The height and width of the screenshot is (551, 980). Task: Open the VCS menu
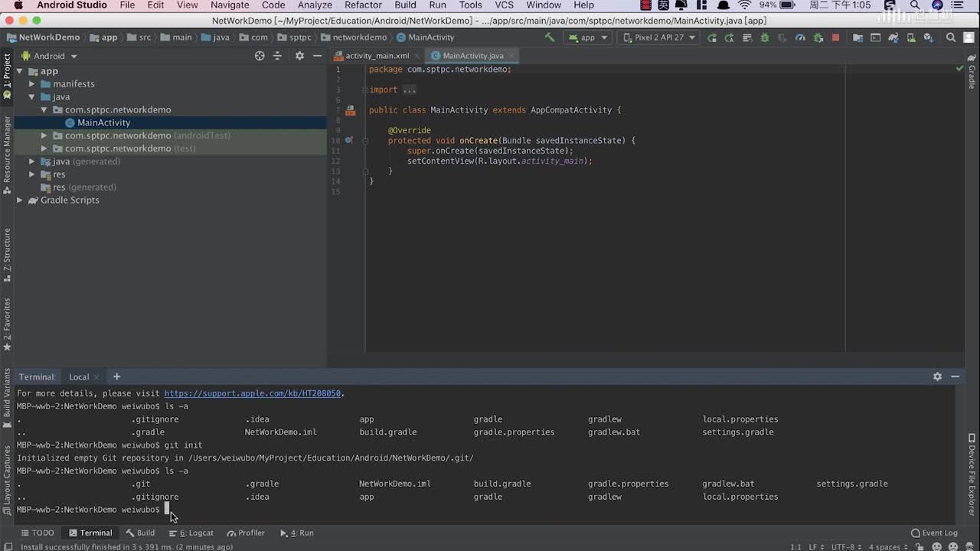pyautogui.click(x=504, y=5)
